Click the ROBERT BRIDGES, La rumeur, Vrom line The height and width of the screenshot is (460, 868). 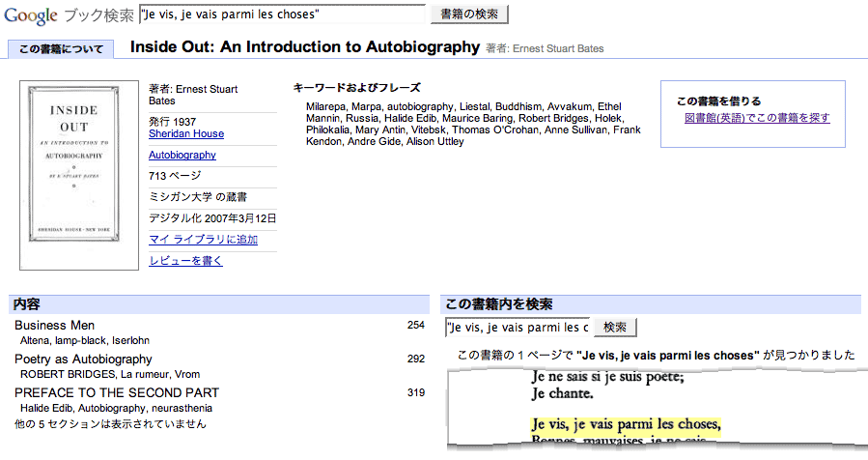coord(110,375)
